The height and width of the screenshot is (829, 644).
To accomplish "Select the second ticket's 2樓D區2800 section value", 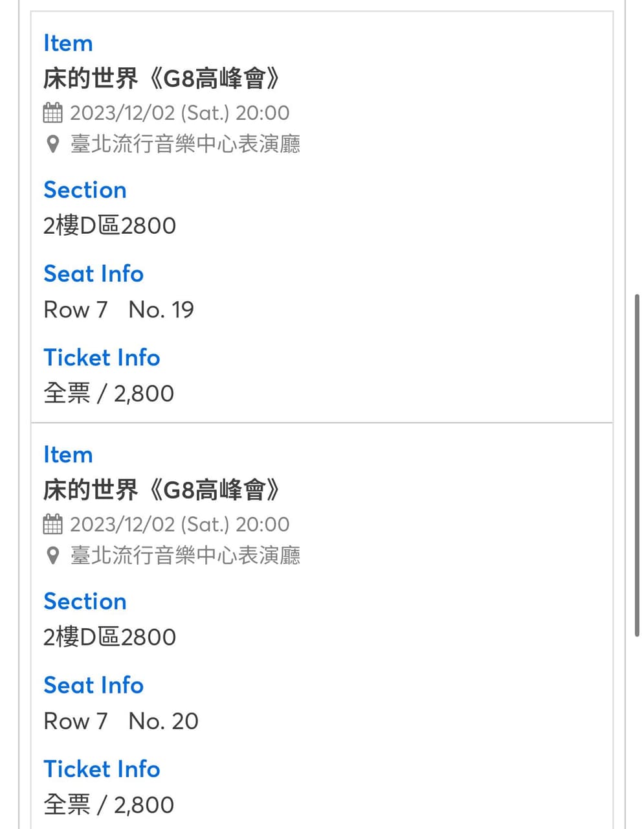I will pyautogui.click(x=109, y=637).
